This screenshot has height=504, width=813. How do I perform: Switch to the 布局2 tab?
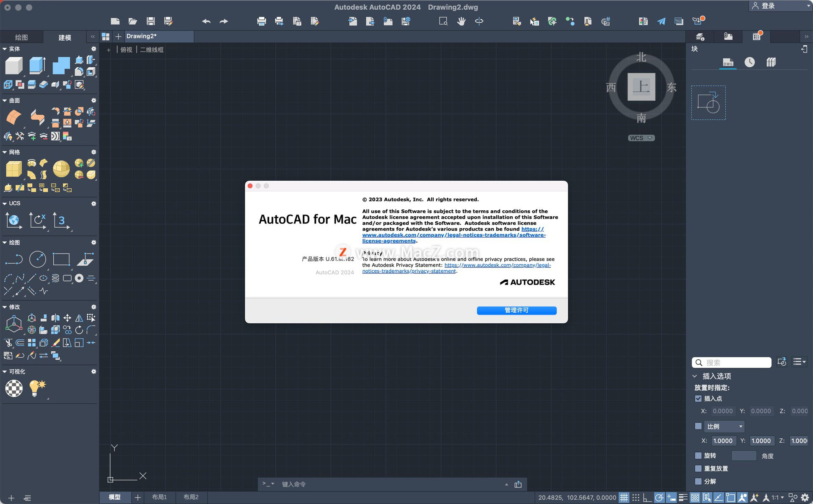191,497
